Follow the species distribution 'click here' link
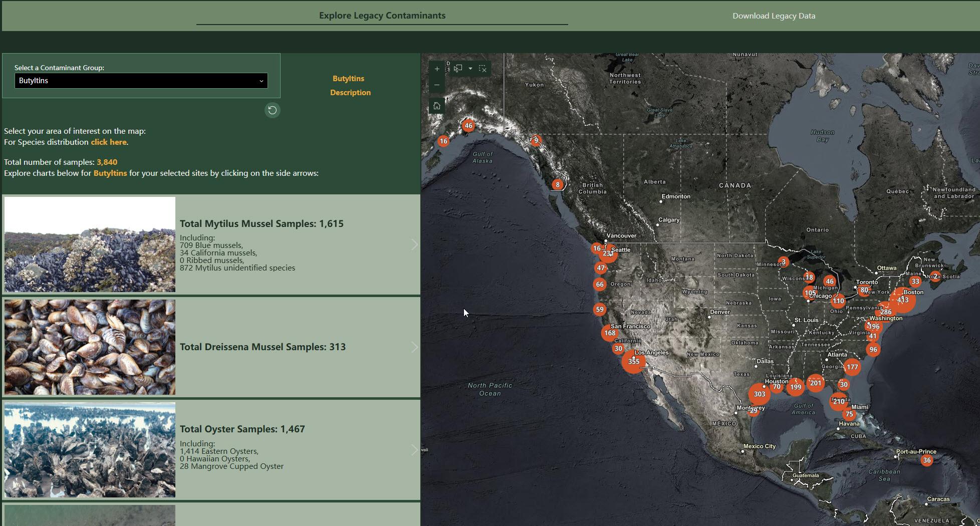Screen dimensions: 980x526 click(x=108, y=142)
